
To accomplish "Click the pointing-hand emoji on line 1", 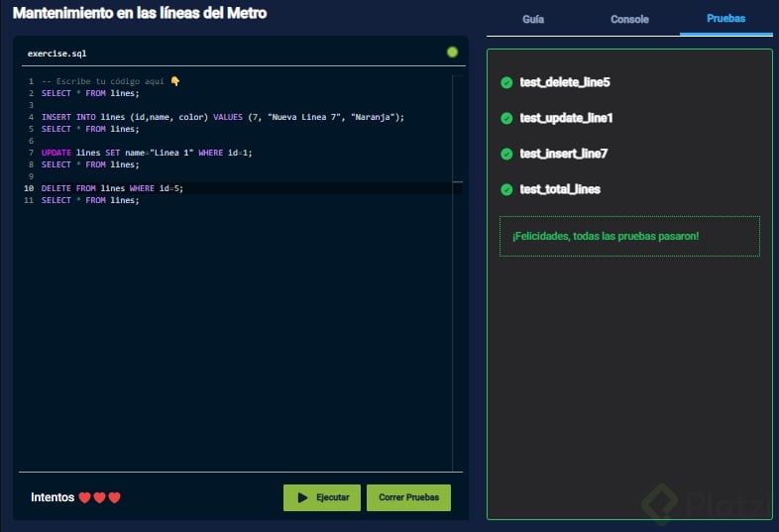I will (x=175, y=81).
